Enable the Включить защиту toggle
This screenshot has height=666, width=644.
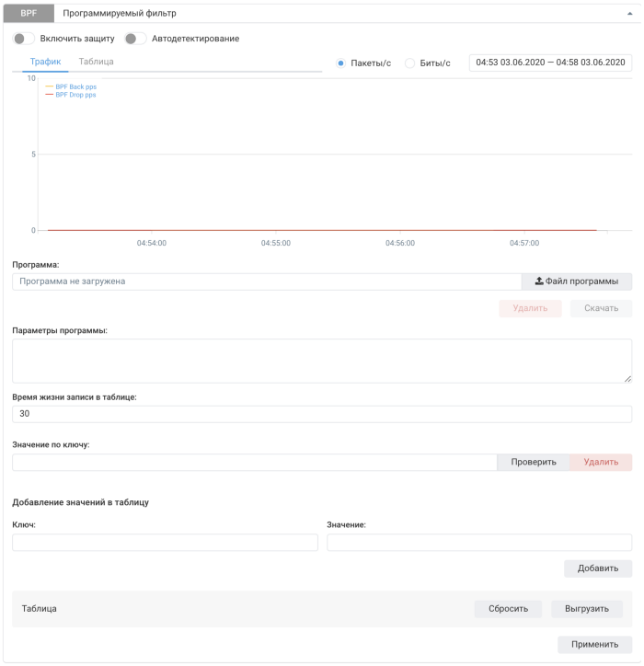[x=25, y=39]
